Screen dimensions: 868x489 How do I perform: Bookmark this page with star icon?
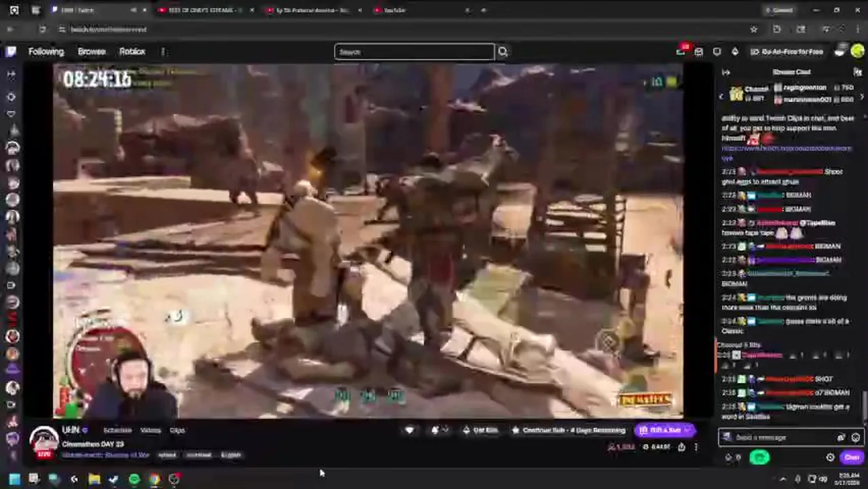point(753,29)
